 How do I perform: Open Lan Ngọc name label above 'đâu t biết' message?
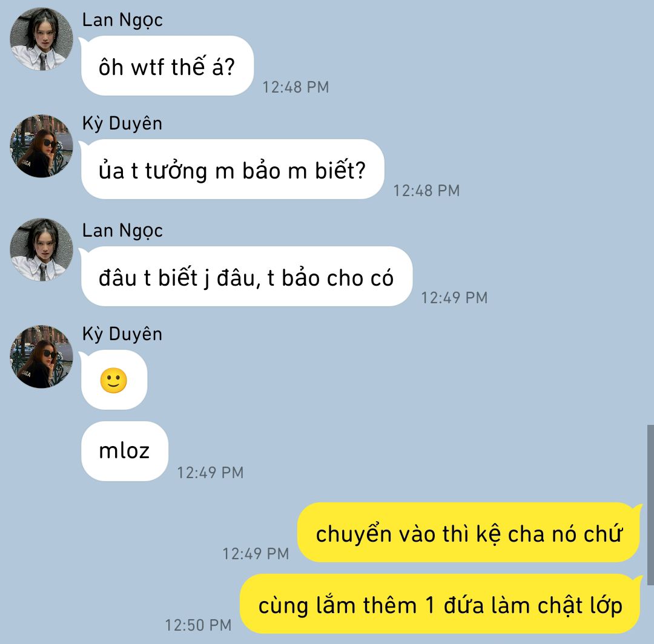[x=122, y=231]
